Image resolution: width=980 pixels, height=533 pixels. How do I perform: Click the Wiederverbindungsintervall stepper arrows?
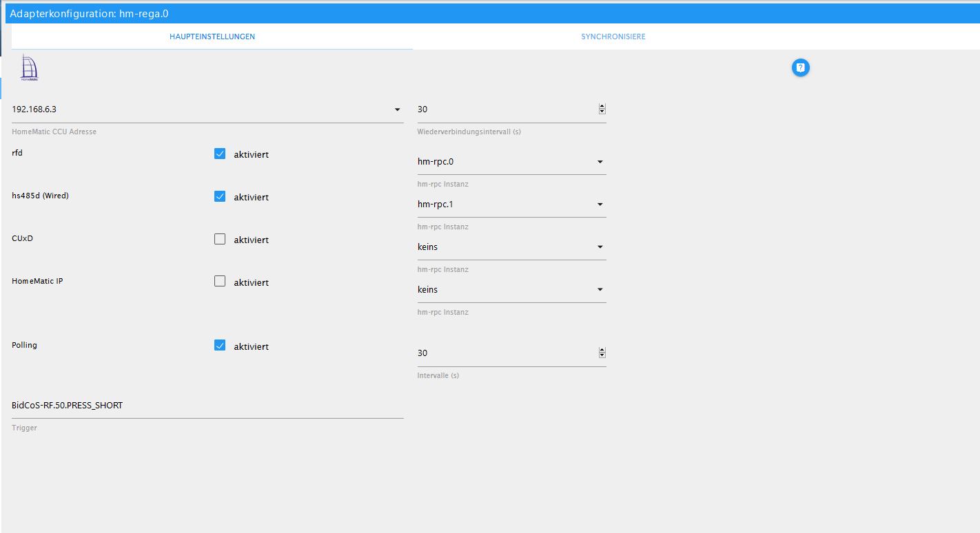602,109
